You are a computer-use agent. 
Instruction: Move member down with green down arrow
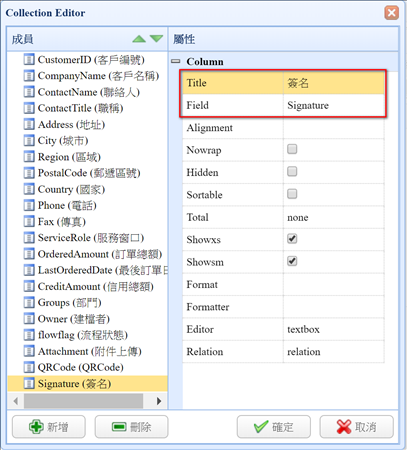156,39
